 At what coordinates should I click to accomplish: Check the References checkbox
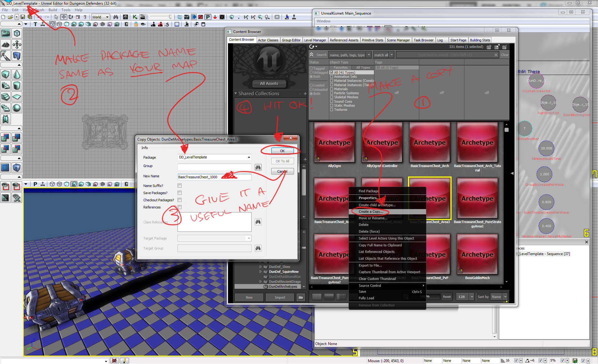tap(179, 207)
